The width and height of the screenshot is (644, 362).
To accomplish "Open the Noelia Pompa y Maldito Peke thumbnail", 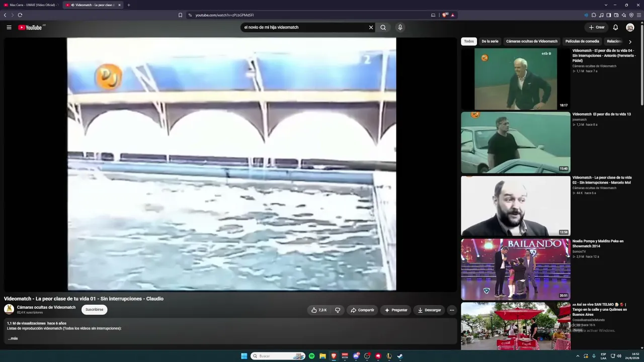I will 516,269.
